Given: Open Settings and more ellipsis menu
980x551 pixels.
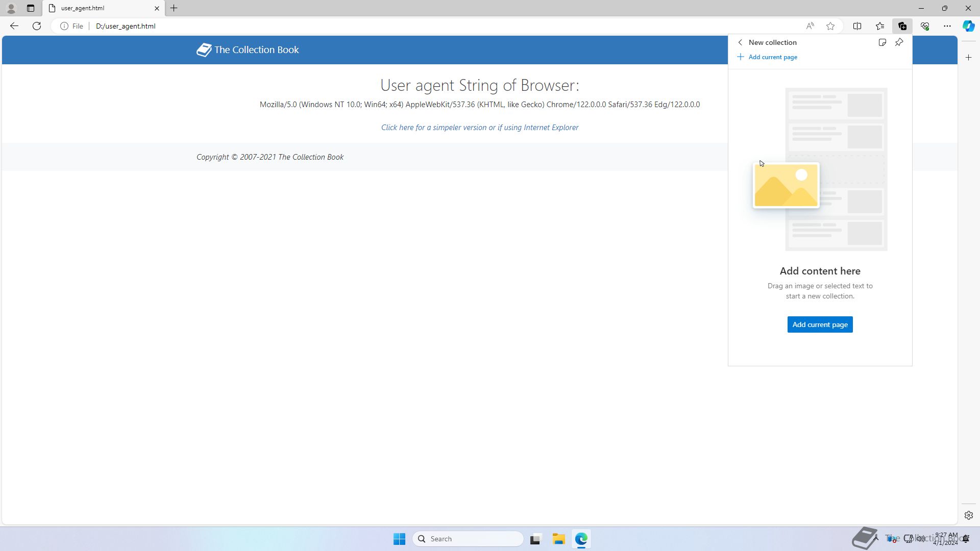Looking at the screenshot, I should click(x=947, y=26).
